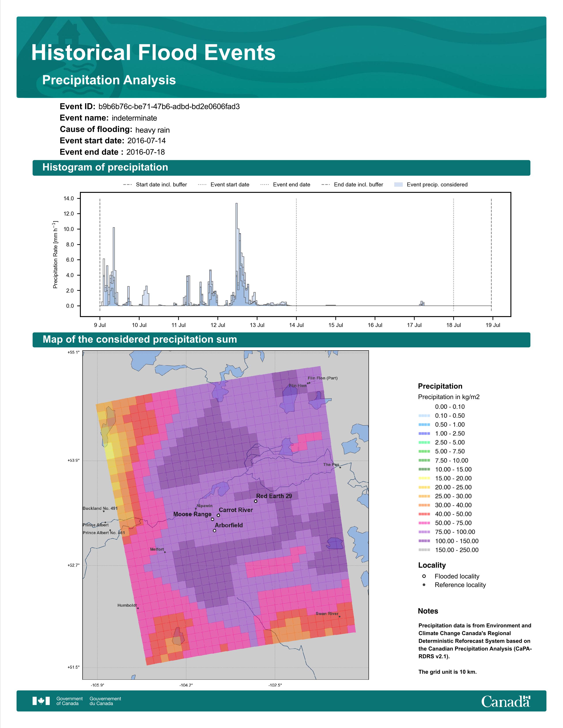Click the cause of flooding 'heavy rain'
This screenshot has width=563, height=728.
[x=152, y=130]
